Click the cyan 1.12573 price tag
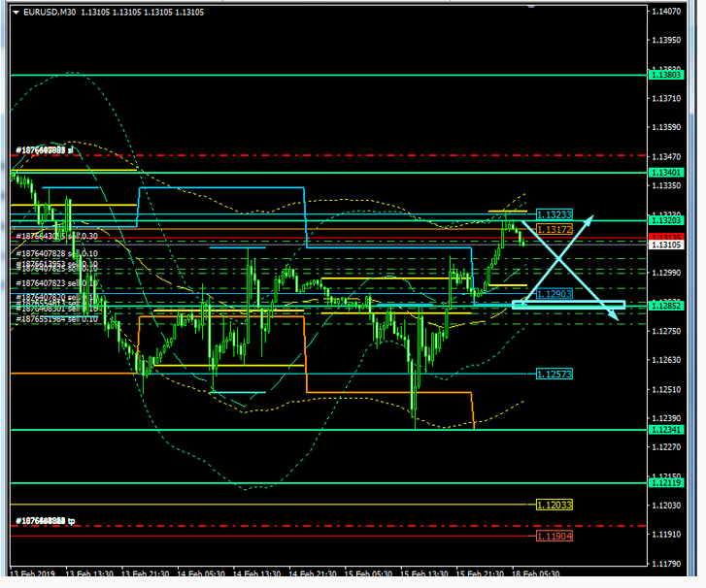The image size is (706, 588). pyautogui.click(x=554, y=374)
